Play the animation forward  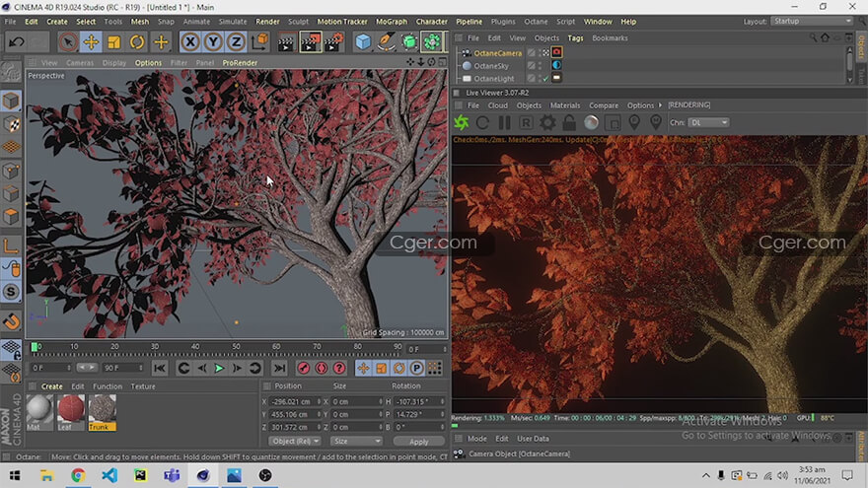(219, 368)
